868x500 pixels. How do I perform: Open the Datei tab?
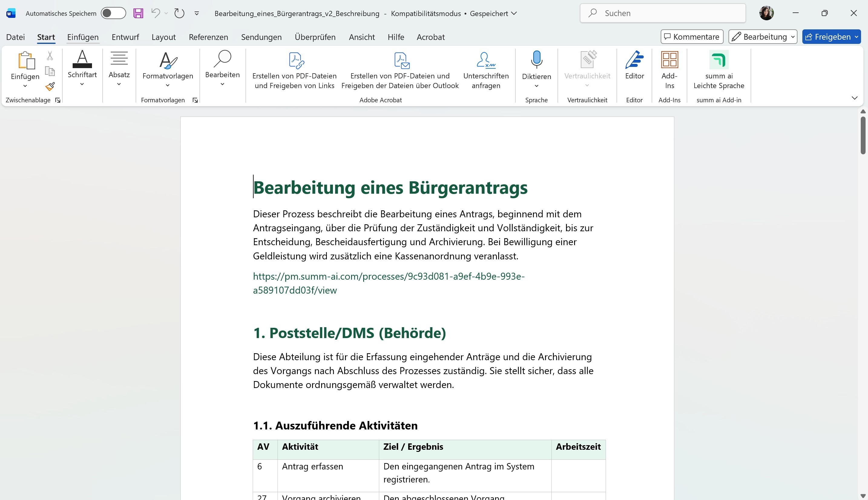point(15,37)
